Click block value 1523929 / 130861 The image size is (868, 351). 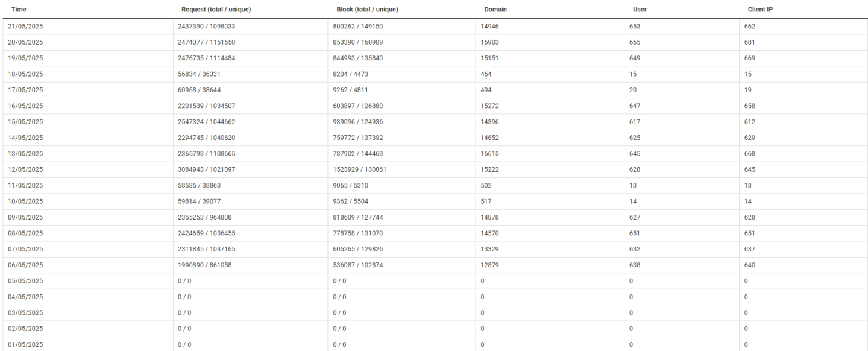click(359, 169)
